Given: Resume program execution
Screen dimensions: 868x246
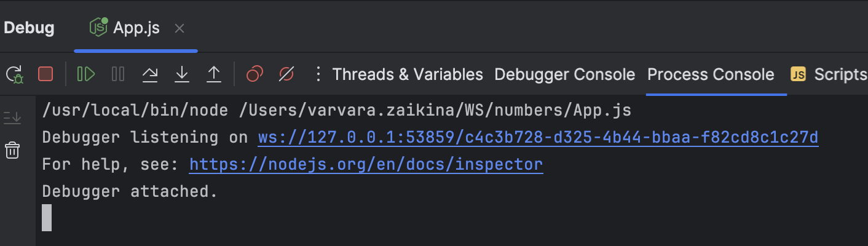Looking at the screenshot, I should (x=86, y=75).
